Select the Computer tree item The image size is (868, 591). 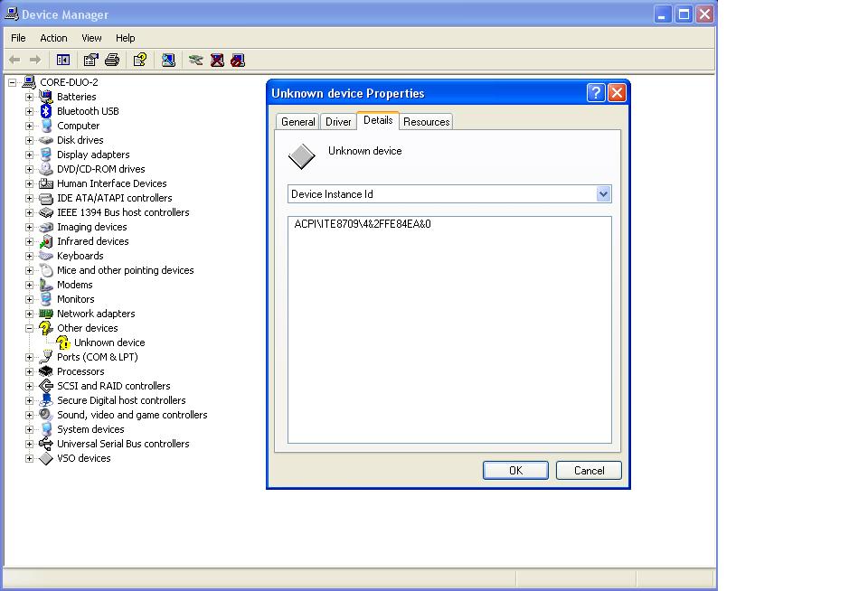point(78,126)
